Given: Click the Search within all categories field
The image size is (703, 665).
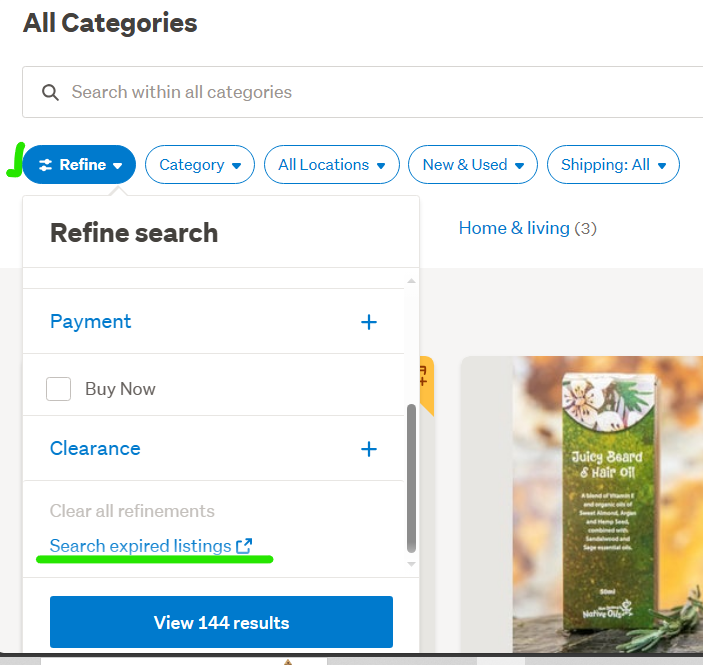Looking at the screenshot, I should pos(380,92).
